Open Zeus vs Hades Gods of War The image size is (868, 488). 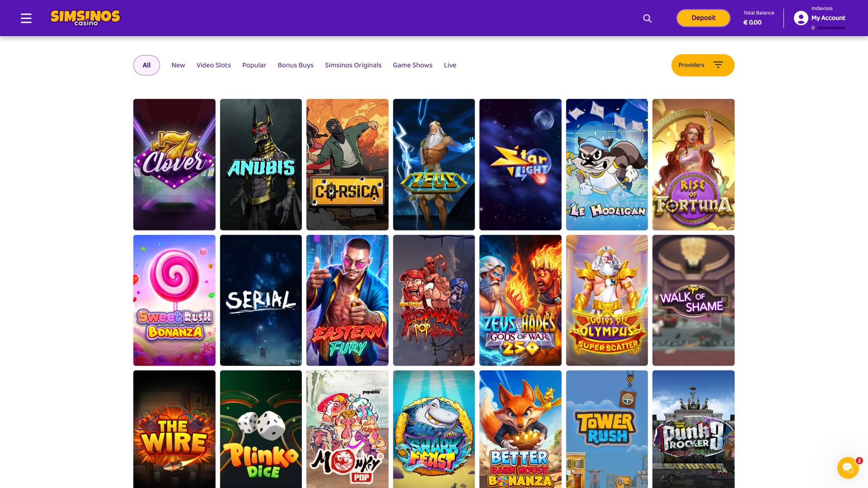tap(520, 300)
